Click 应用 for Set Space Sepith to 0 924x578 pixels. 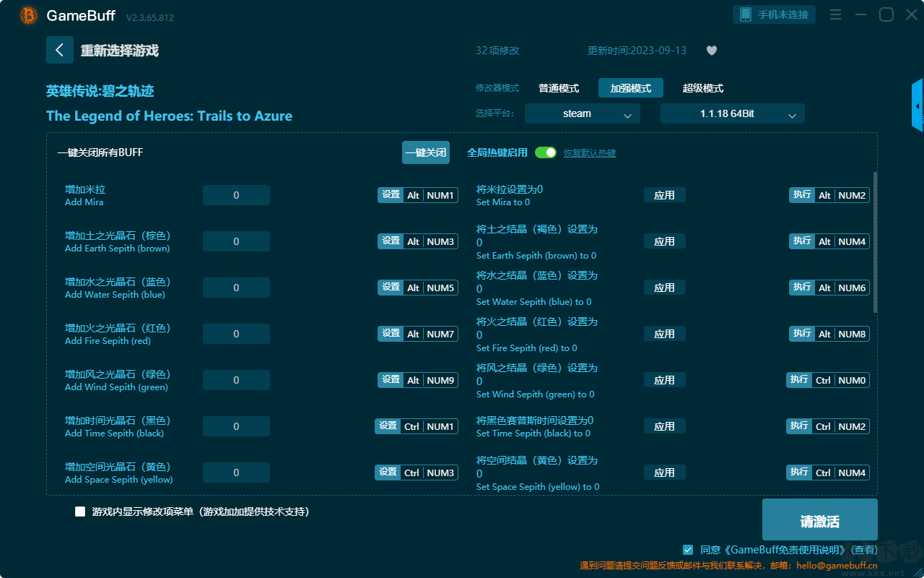[664, 473]
